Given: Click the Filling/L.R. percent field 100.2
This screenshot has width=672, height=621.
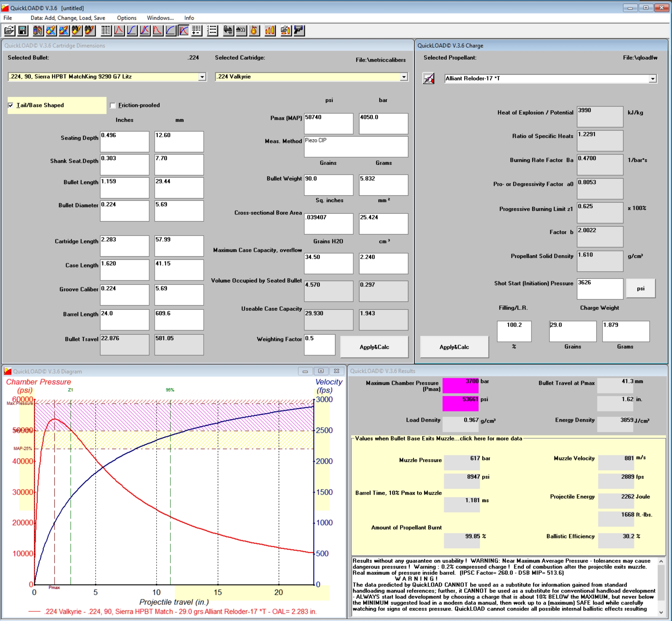Looking at the screenshot, I should [514, 331].
